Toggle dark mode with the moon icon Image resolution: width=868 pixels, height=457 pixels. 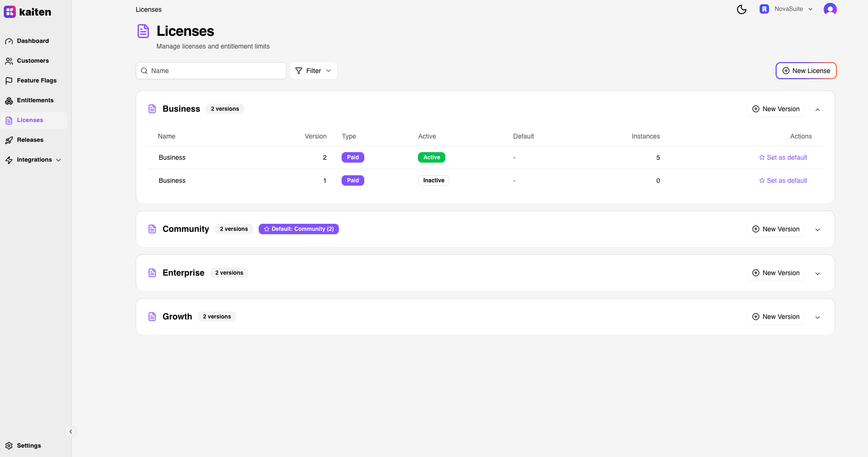tap(741, 9)
